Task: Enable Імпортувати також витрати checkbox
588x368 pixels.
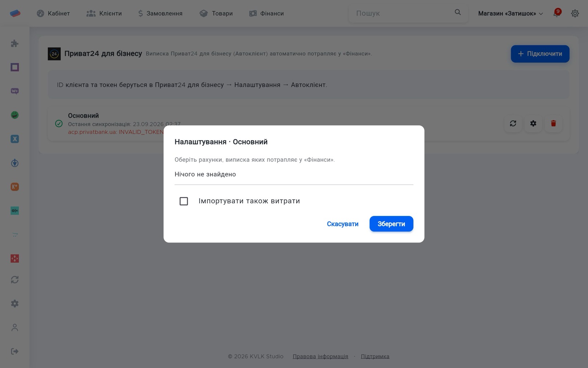Action: click(184, 201)
